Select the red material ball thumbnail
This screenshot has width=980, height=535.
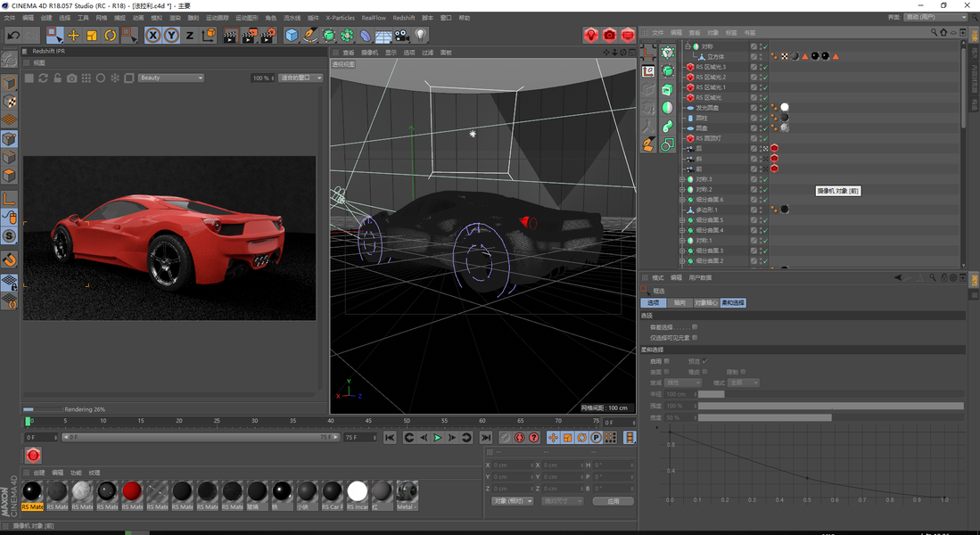[132, 491]
